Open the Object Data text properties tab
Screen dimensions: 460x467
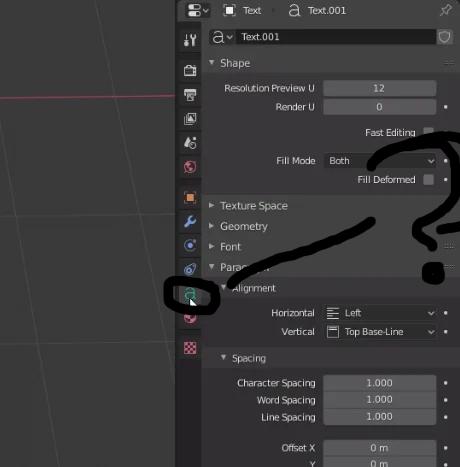pos(190,294)
